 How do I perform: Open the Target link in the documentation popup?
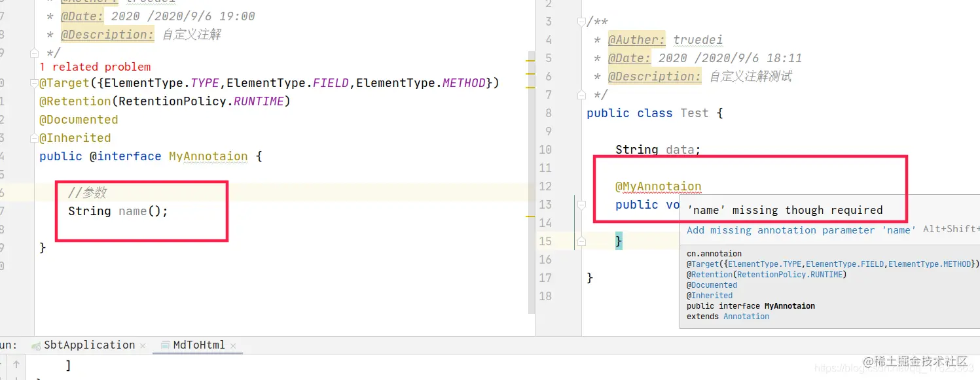pos(705,264)
